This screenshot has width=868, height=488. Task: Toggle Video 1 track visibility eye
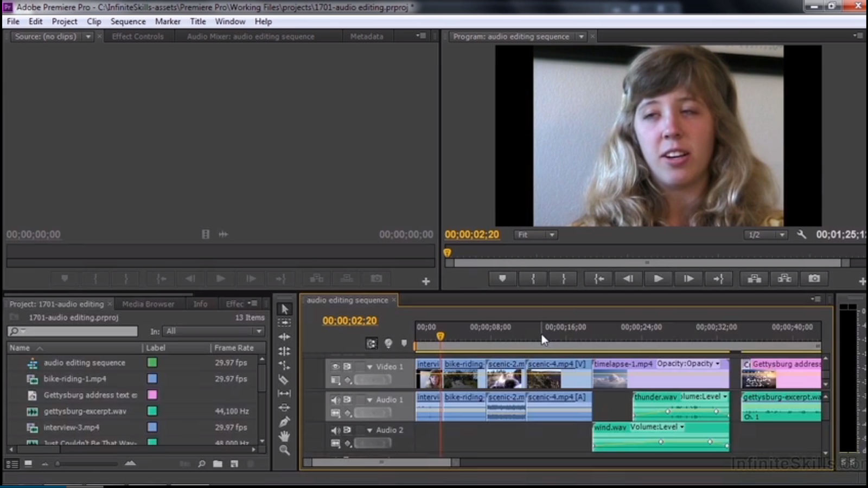point(335,367)
